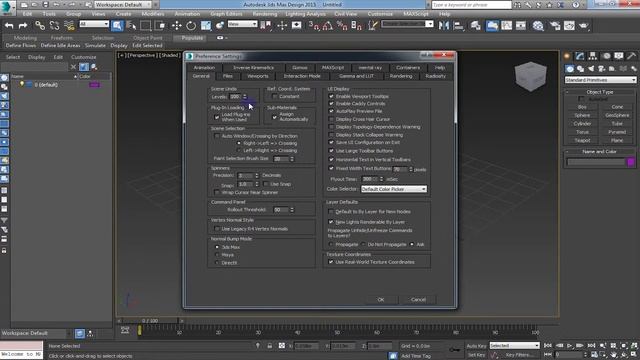Select the Maya normal bump mode

click(217, 255)
